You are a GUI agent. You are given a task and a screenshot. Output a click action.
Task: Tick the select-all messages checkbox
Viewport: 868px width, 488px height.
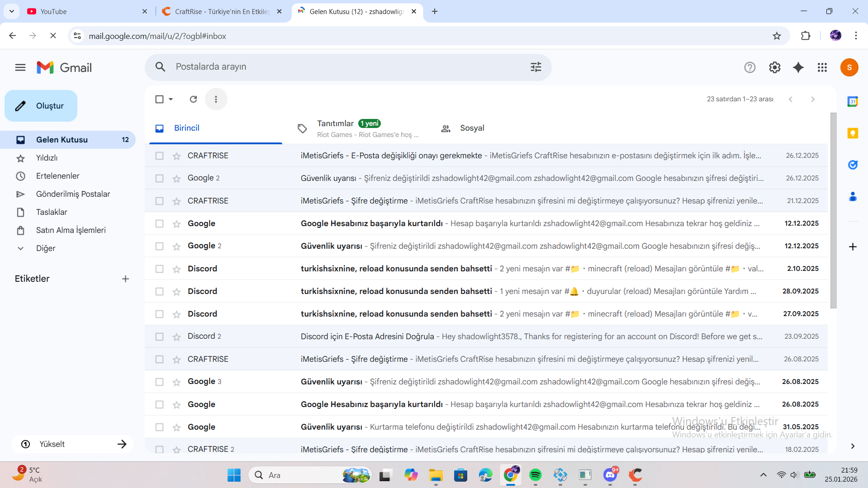click(x=159, y=99)
